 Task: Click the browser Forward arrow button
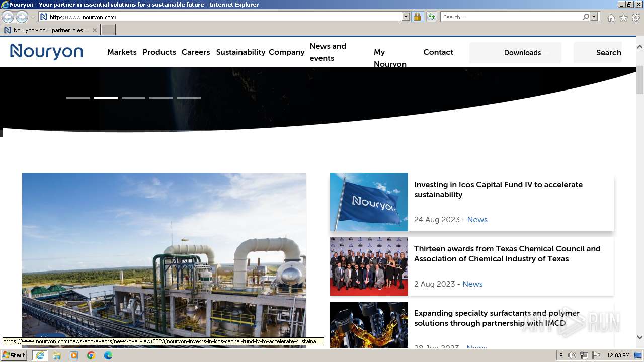22,17
